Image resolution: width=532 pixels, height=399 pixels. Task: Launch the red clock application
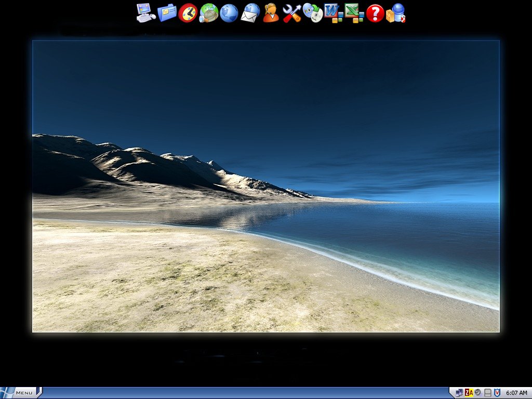pos(188,12)
